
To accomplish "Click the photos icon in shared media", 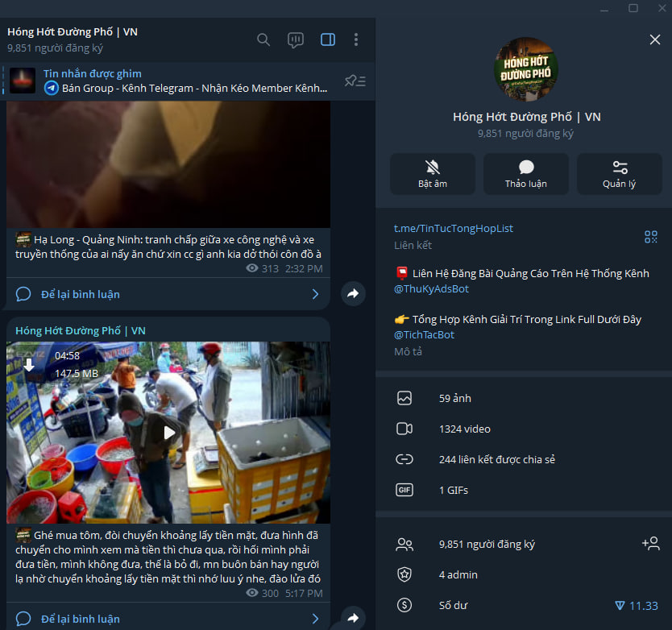I will 404,398.
